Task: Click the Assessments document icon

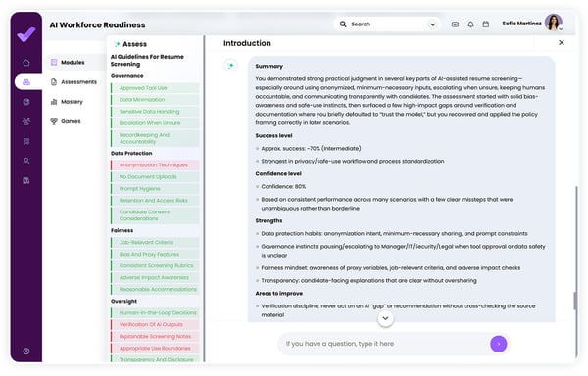Action: point(54,82)
